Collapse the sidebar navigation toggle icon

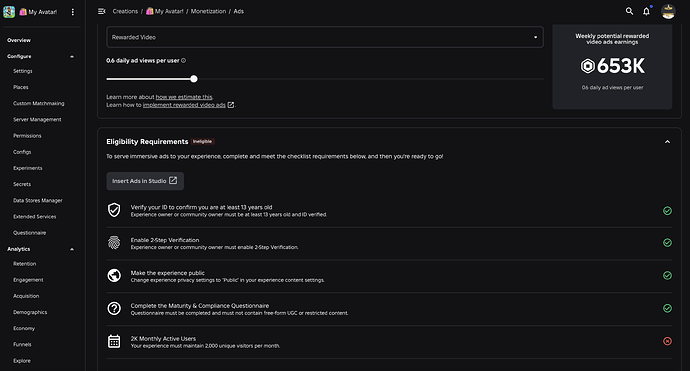tap(102, 11)
